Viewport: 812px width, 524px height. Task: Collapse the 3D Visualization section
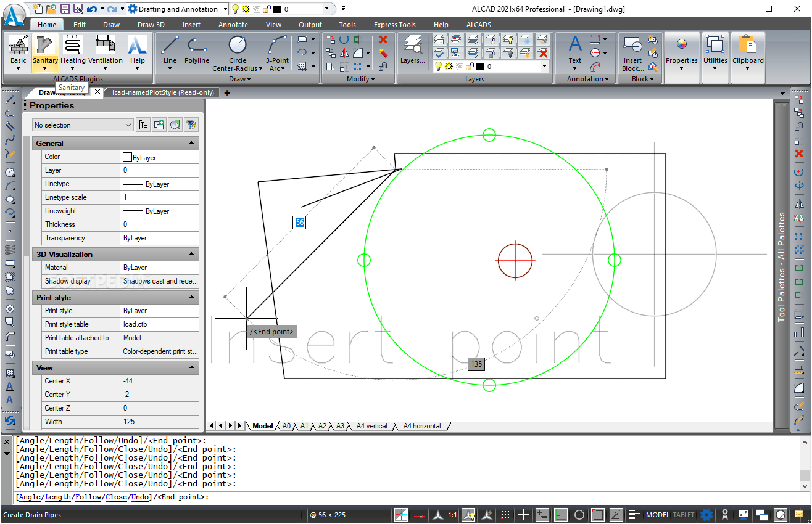coord(192,254)
